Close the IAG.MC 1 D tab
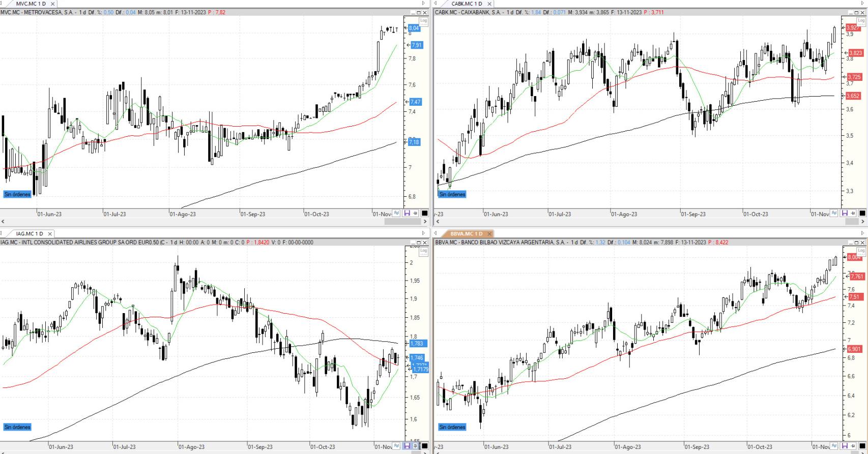The width and height of the screenshot is (868, 454). click(49, 234)
